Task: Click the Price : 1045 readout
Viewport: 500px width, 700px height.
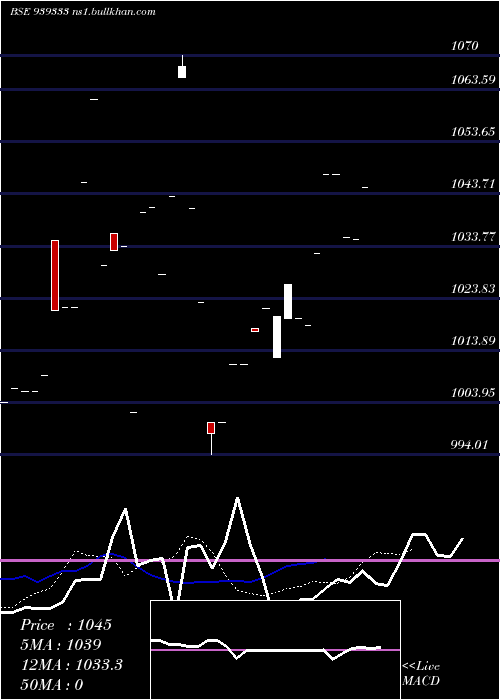Action: point(66,625)
